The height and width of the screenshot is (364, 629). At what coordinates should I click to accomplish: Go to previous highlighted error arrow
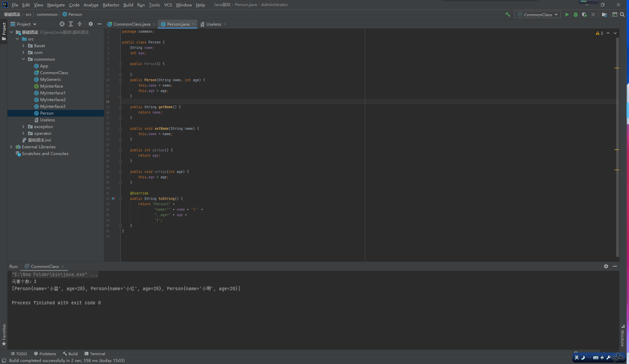[x=608, y=33]
